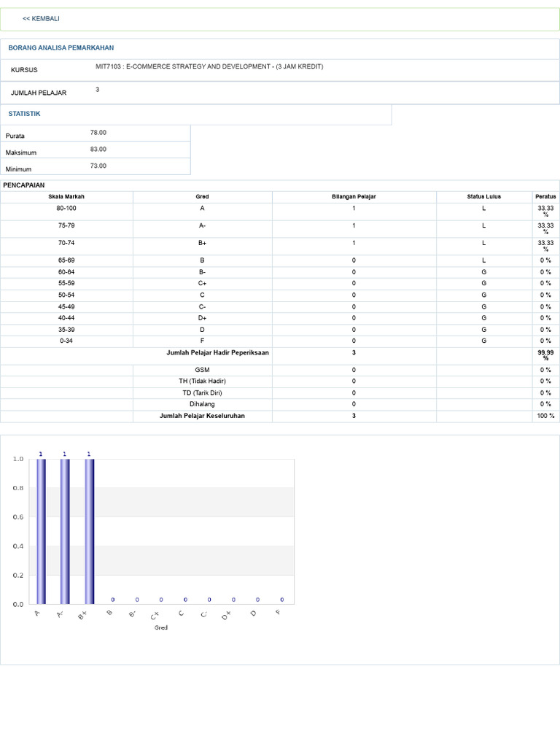Select the BORANG ANALISA PEMARKAHAN heading
The height and width of the screenshot is (747, 560).
pos(61,47)
